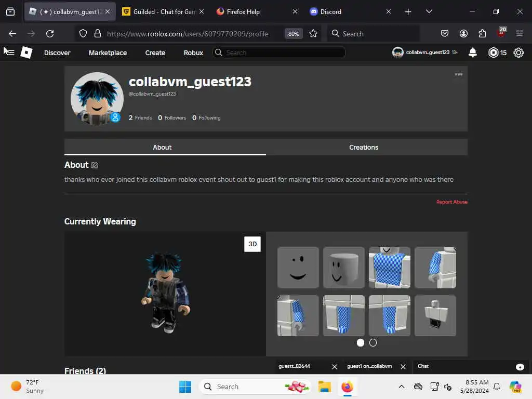Open the Create navigation item
This screenshot has width=532, height=399.
tap(155, 52)
